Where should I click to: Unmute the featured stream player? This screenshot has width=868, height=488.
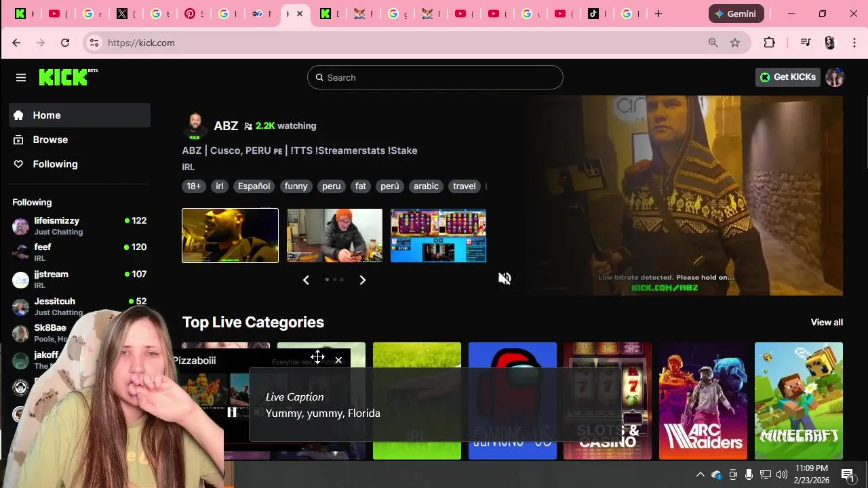tap(505, 279)
